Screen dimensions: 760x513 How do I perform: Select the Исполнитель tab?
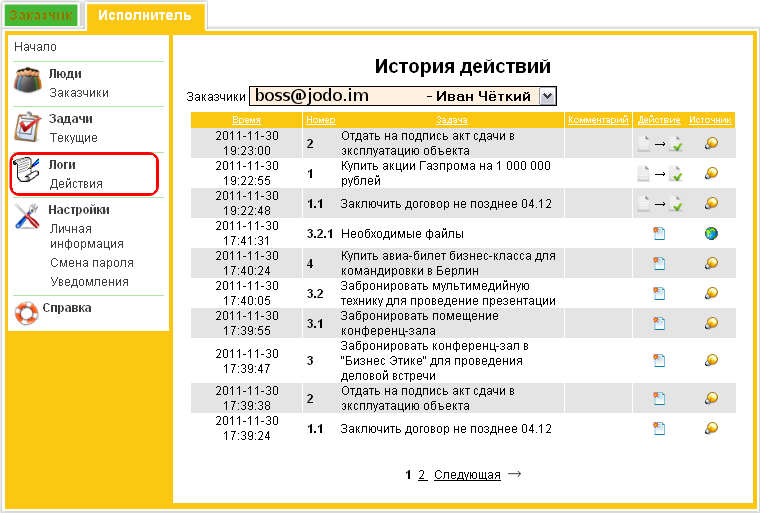click(145, 16)
